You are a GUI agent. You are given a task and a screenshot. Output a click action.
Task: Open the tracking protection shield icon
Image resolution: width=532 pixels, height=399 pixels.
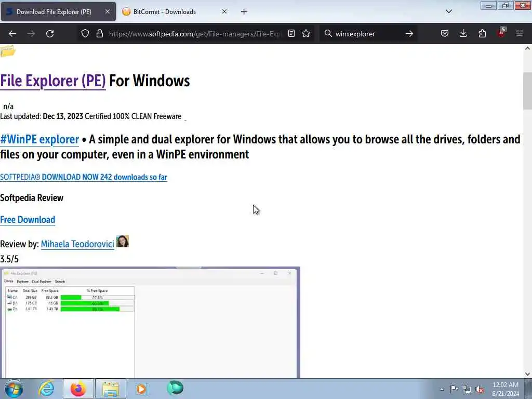pos(85,34)
